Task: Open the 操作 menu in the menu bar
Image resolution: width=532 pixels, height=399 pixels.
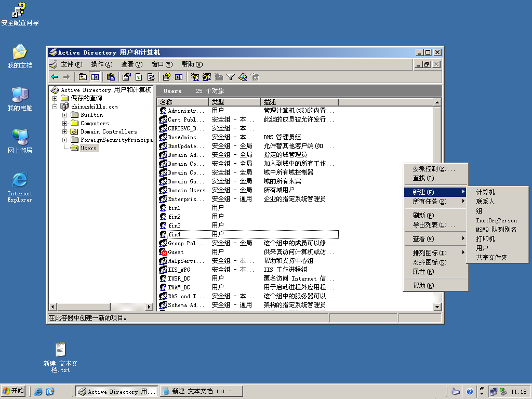Action: tap(101, 64)
